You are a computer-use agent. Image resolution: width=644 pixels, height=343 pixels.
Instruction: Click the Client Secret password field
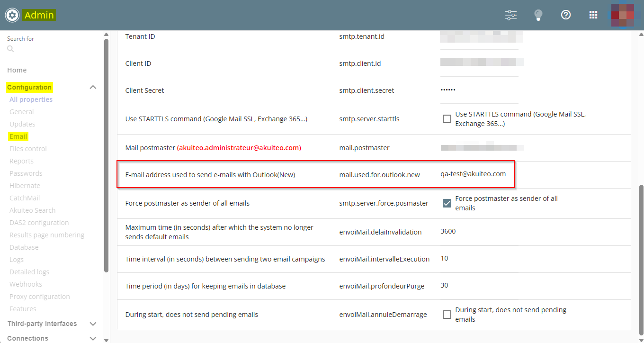tap(478, 90)
